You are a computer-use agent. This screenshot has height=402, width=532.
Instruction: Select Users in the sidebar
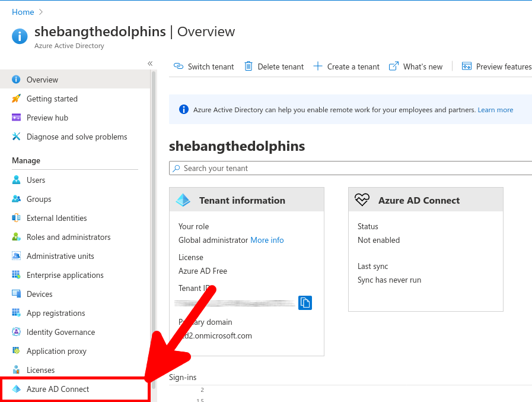[36, 179]
